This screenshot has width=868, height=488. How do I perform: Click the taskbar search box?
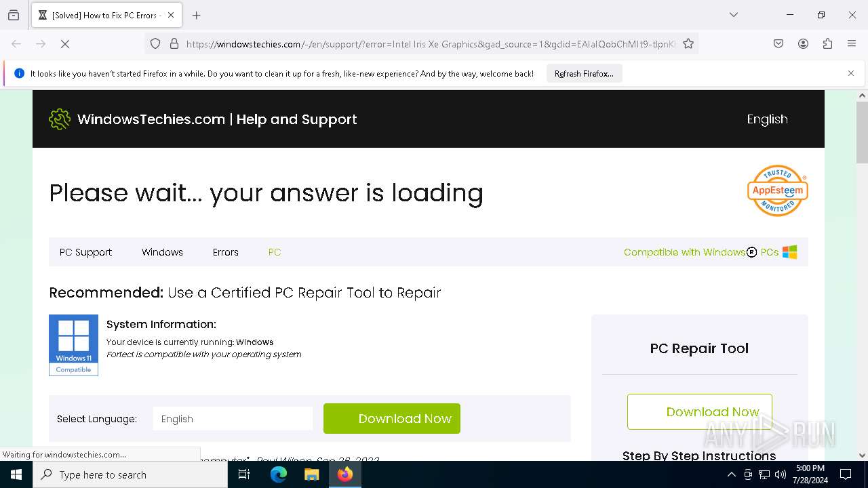pyautogui.click(x=130, y=474)
